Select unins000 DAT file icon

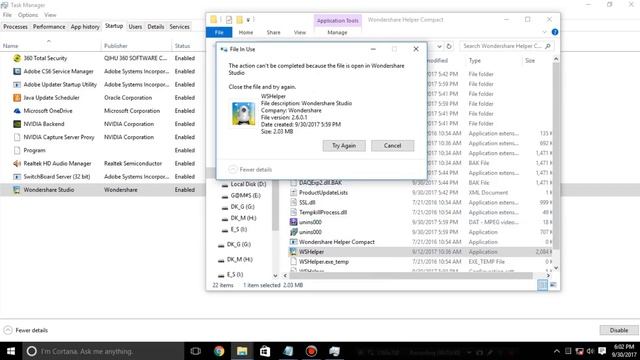pyautogui.click(x=293, y=222)
